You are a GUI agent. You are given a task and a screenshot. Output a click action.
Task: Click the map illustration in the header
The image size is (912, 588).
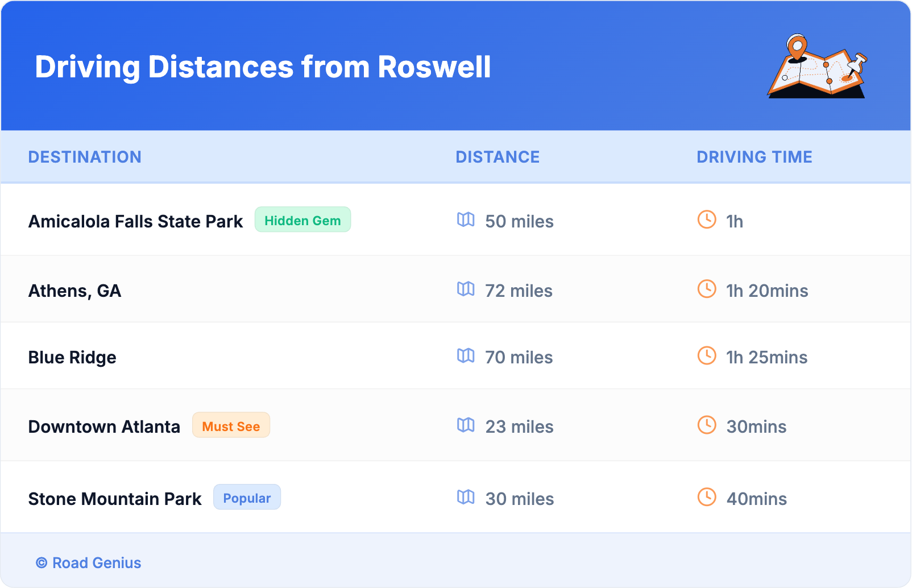[817, 67]
